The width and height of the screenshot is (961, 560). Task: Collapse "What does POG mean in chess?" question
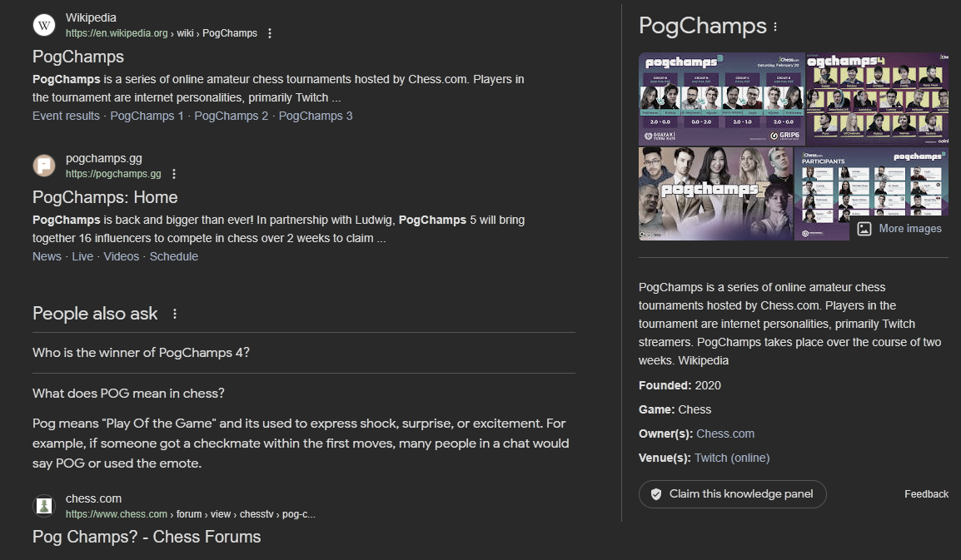tap(128, 393)
